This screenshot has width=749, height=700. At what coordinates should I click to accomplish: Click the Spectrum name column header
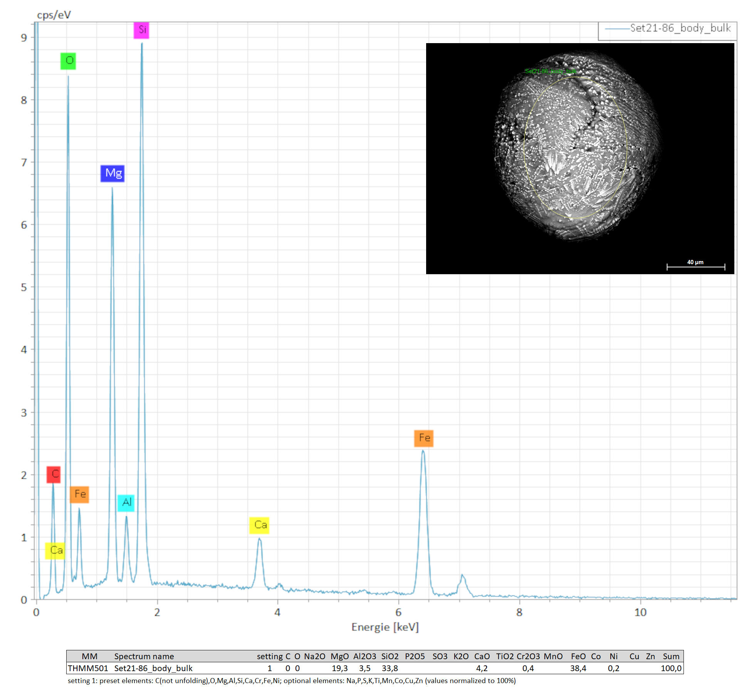coord(144,656)
